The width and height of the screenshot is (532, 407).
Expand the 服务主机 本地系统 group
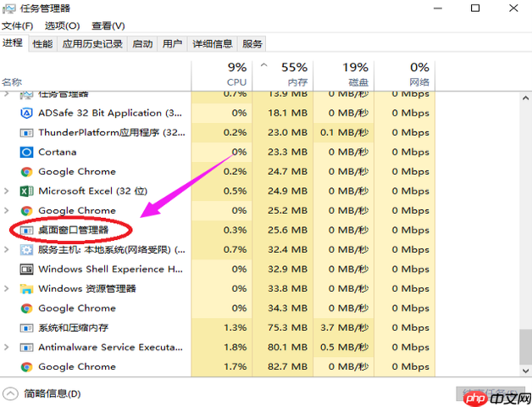[x=6, y=249]
